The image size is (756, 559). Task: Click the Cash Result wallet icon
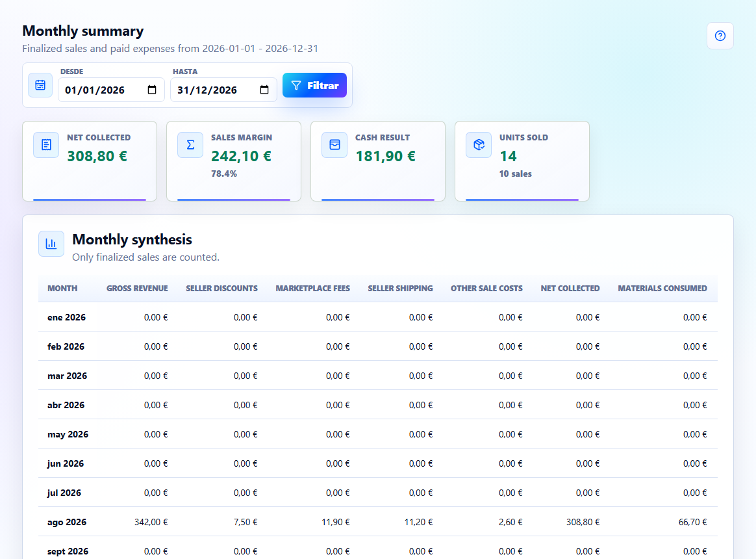click(x=334, y=145)
